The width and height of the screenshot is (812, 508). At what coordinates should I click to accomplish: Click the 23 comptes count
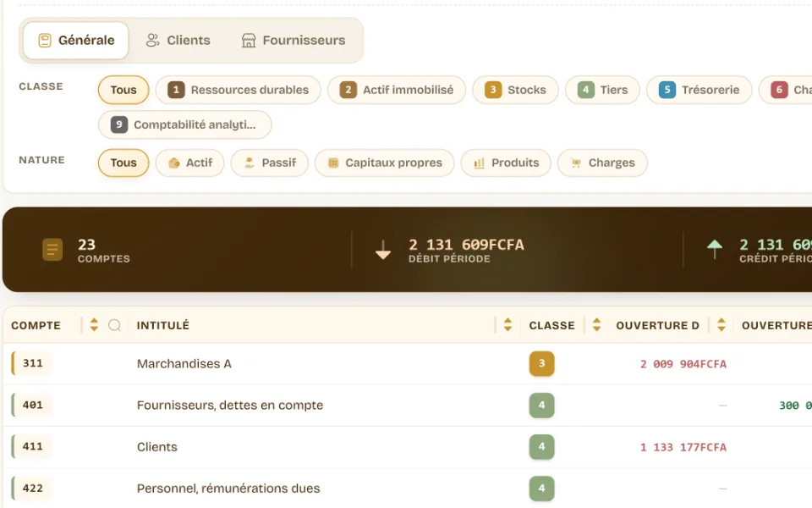pos(86,244)
